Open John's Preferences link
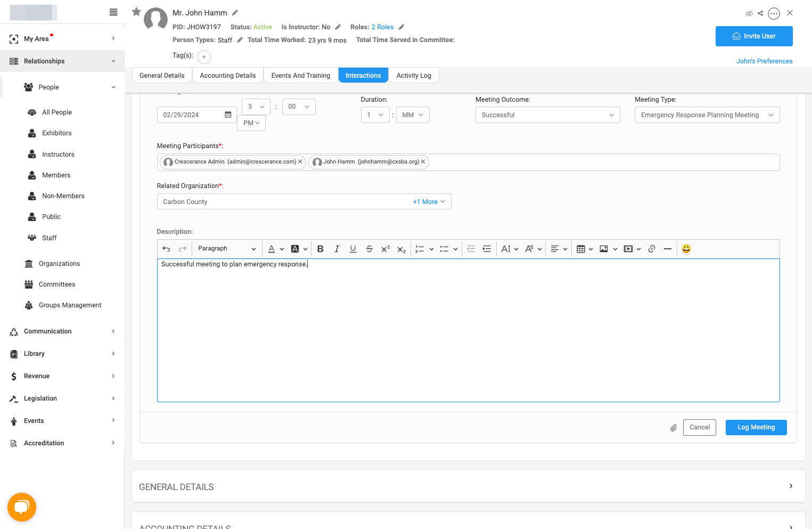Screen dimensions: 812x529 pyautogui.click(x=764, y=61)
